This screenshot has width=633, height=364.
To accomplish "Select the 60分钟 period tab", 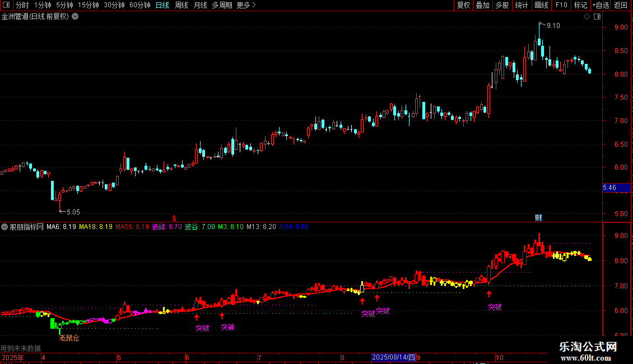I will [x=139, y=5].
